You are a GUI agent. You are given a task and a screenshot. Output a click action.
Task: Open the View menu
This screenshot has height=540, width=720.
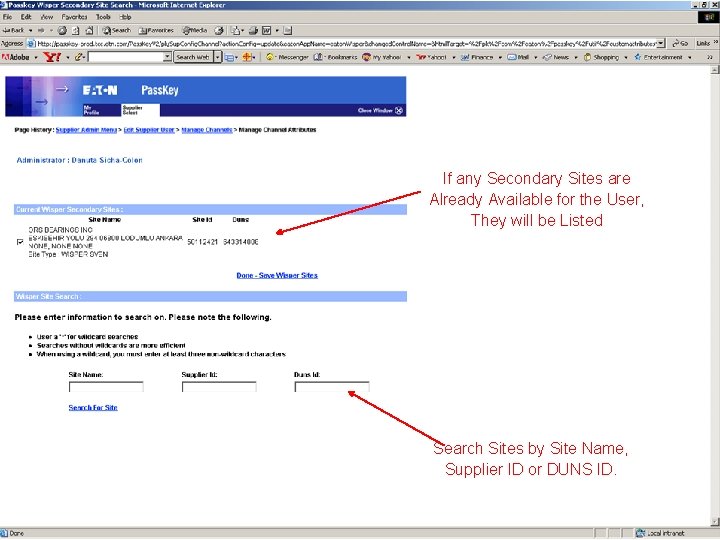pos(46,17)
